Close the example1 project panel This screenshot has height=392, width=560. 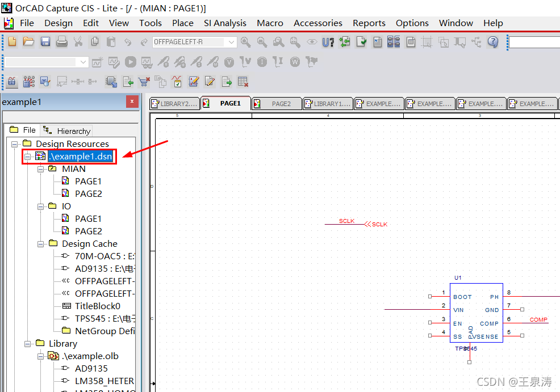point(132,102)
